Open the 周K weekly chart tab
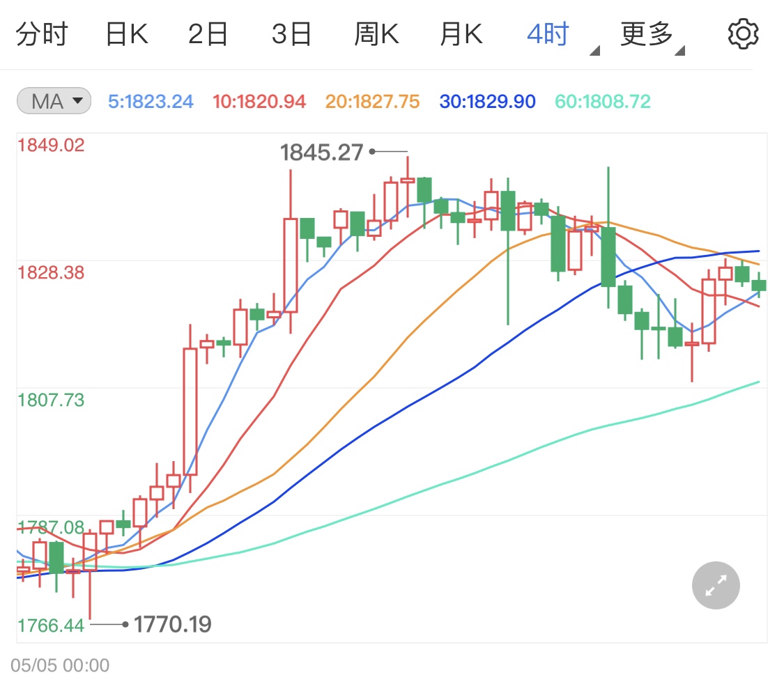784x677 pixels. coord(376,34)
